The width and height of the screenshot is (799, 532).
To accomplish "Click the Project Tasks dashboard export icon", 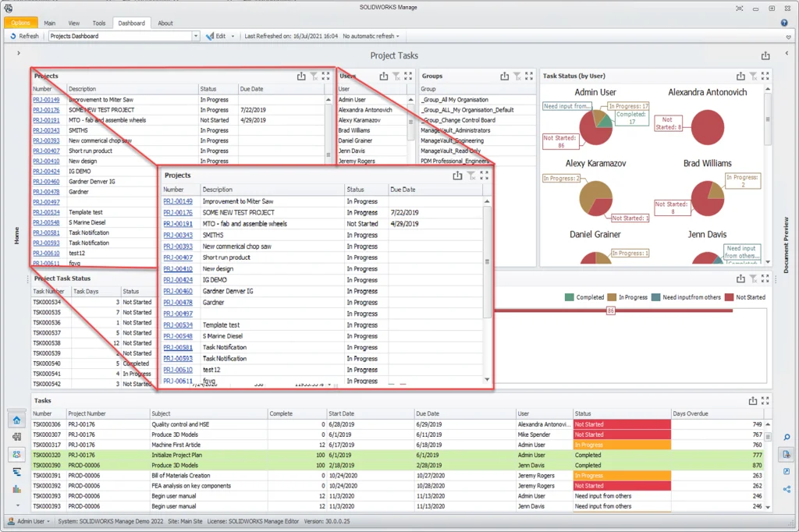I will click(765, 56).
